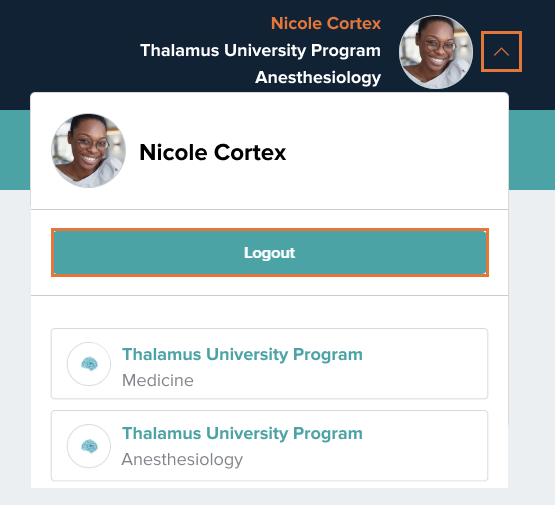Click the header profile photo of Nicole Cortex

tap(436, 52)
